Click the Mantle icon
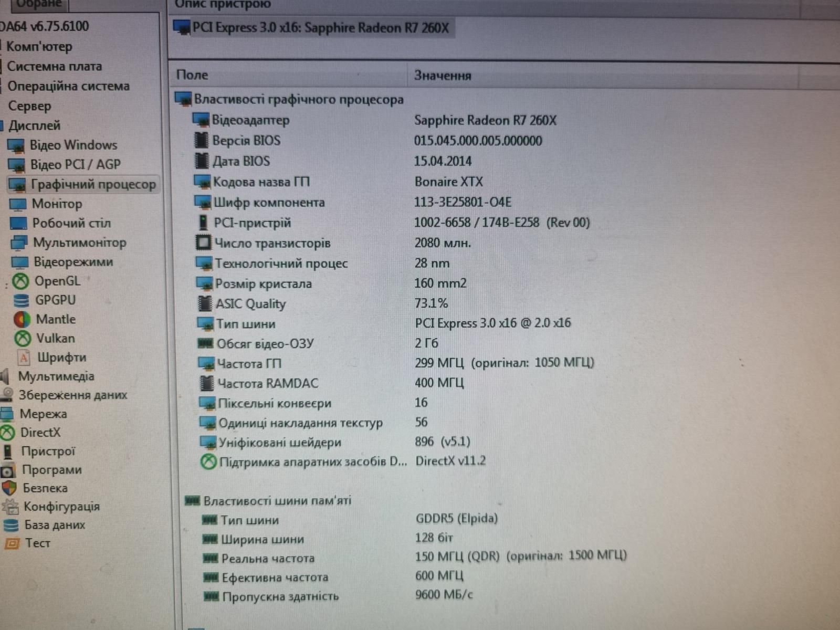This screenshot has height=630, width=840. [x=22, y=319]
